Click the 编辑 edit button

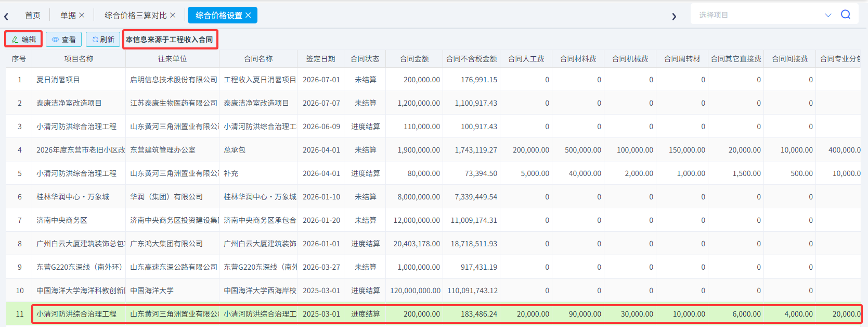point(24,39)
